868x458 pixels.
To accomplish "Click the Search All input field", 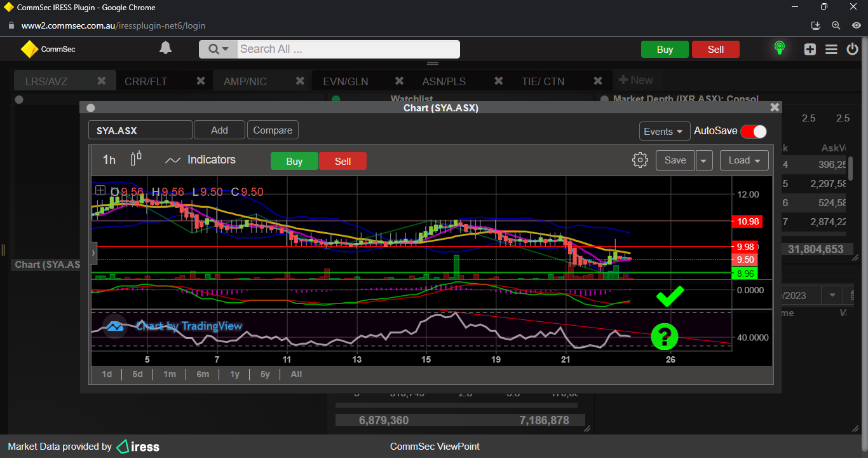I will tap(348, 49).
